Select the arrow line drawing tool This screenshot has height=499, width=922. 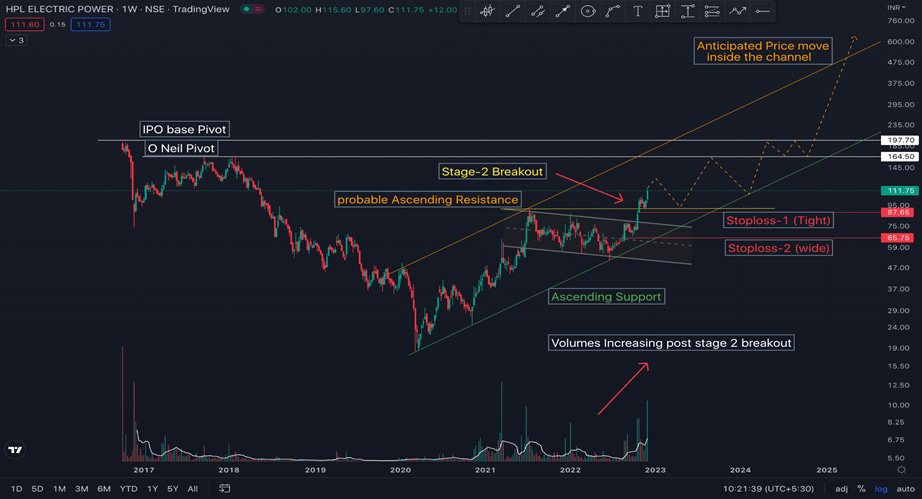point(563,11)
